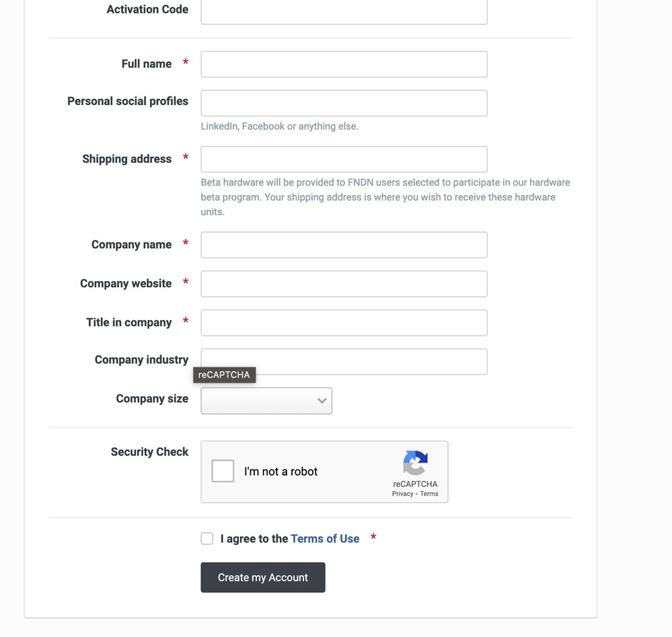Open the Company size dropdown
The height and width of the screenshot is (637, 672).
tap(266, 401)
